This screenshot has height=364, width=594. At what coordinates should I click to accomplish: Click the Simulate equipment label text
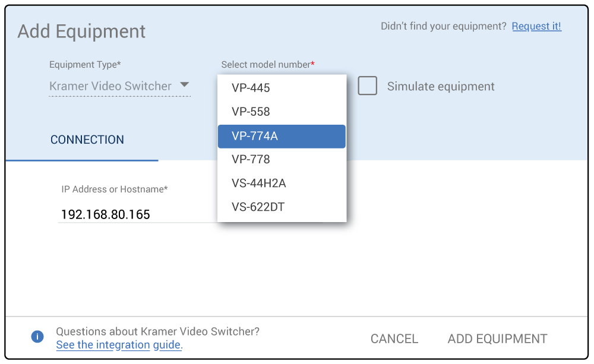tap(441, 87)
